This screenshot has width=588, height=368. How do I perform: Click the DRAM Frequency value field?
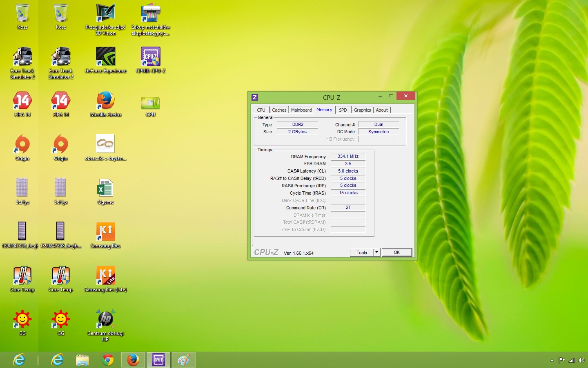point(348,156)
